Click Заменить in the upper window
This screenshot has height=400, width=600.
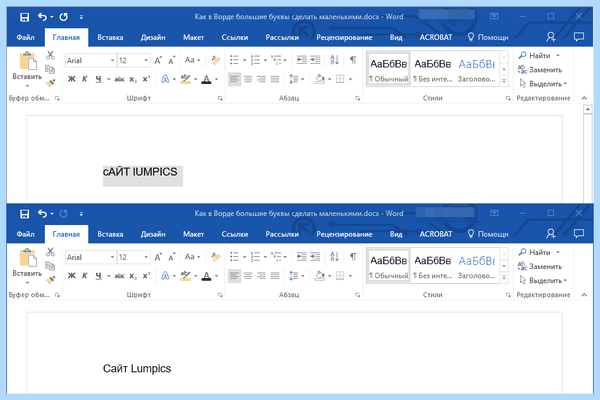pyautogui.click(x=540, y=70)
